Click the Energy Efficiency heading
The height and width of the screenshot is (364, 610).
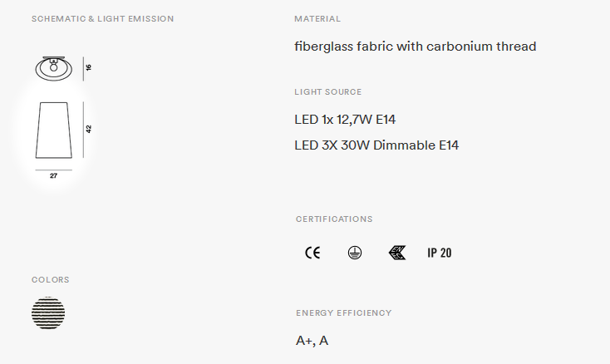pos(344,313)
